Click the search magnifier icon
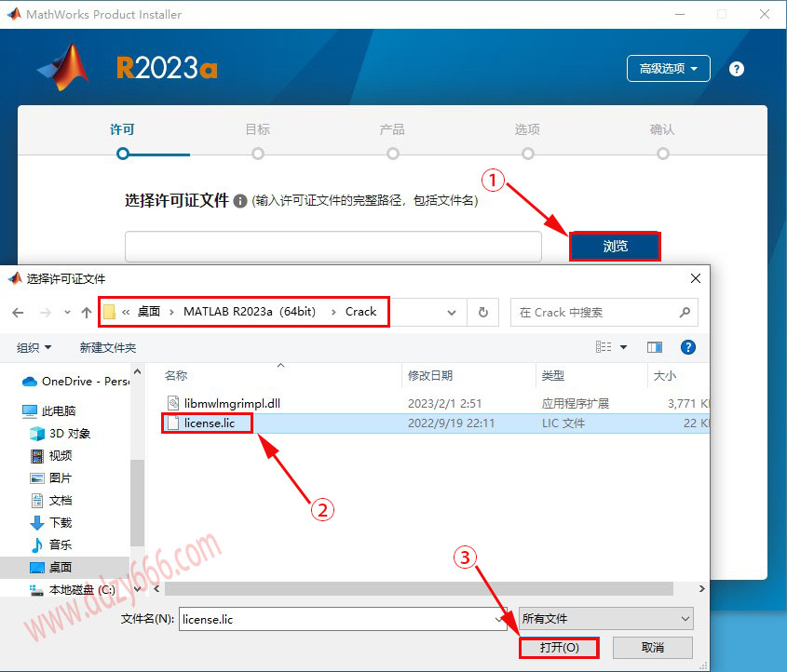This screenshot has width=787, height=672. point(685,313)
